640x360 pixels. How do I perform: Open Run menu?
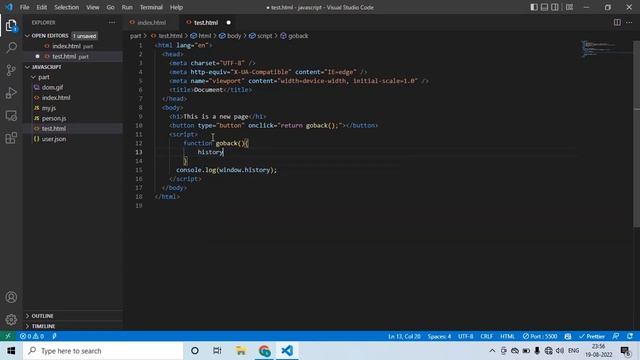[x=127, y=7]
